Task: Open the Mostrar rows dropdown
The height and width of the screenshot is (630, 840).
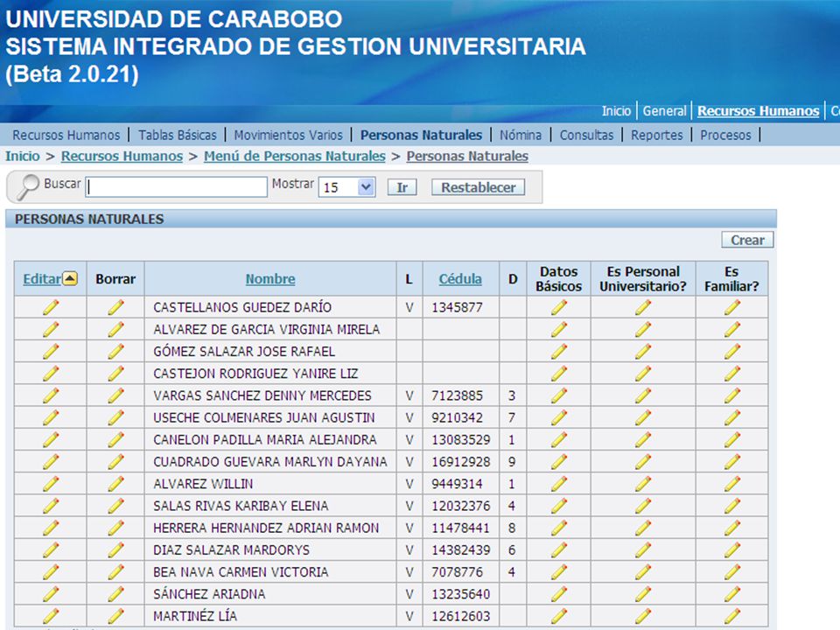Action: coord(346,187)
